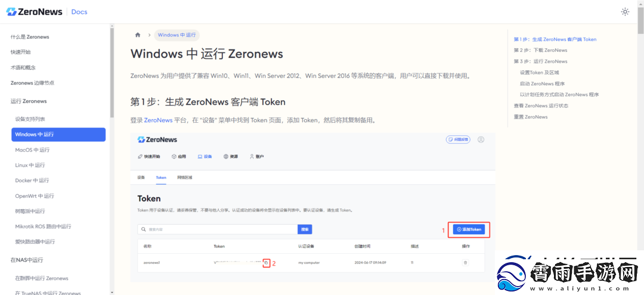Jump to 第 3 步:运行 ZeroNews
Viewport: 644px width, 295px height.
tap(540, 61)
